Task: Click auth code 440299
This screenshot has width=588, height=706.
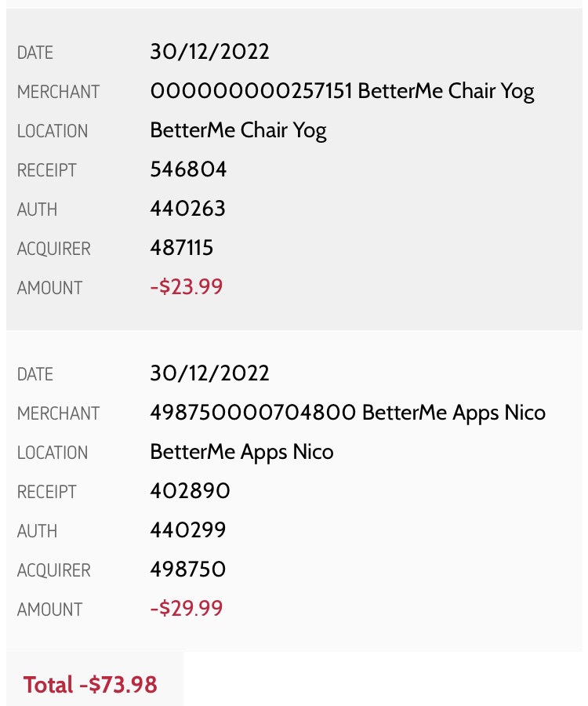Action: pyautogui.click(x=188, y=530)
